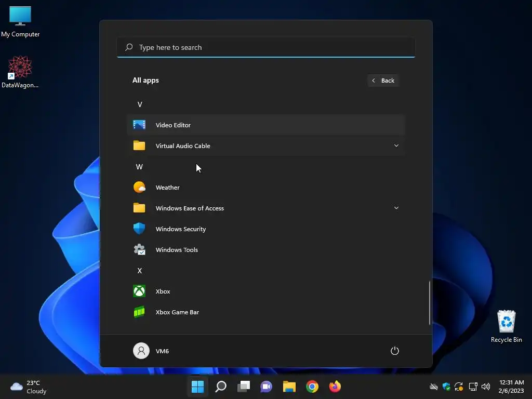Open the Recycle Bin desktop icon
The height and width of the screenshot is (399, 532).
point(506,326)
